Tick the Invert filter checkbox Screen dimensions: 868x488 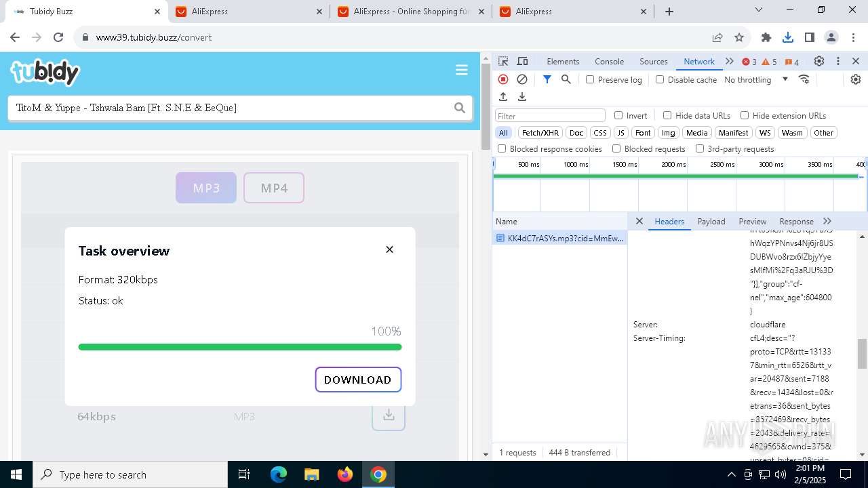tap(618, 115)
